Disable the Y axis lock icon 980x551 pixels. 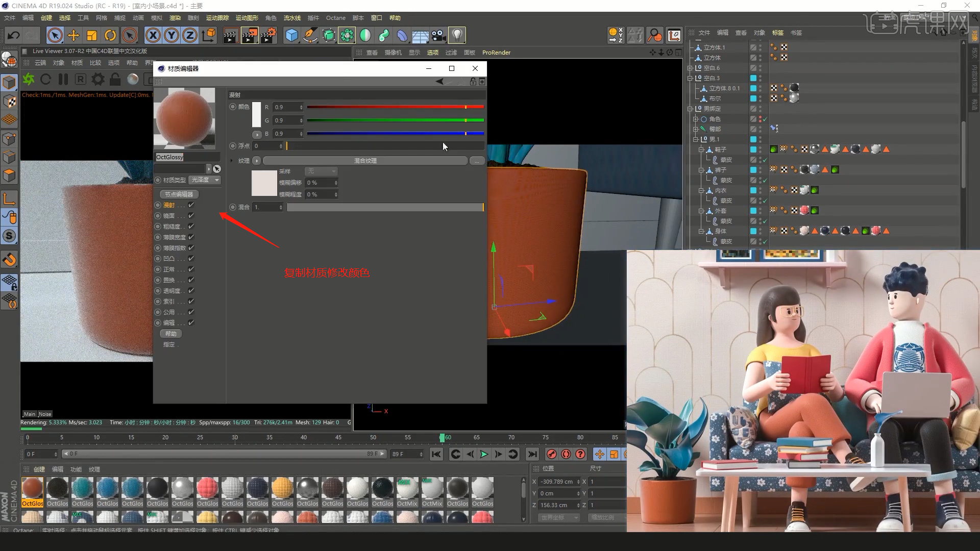pos(171,35)
